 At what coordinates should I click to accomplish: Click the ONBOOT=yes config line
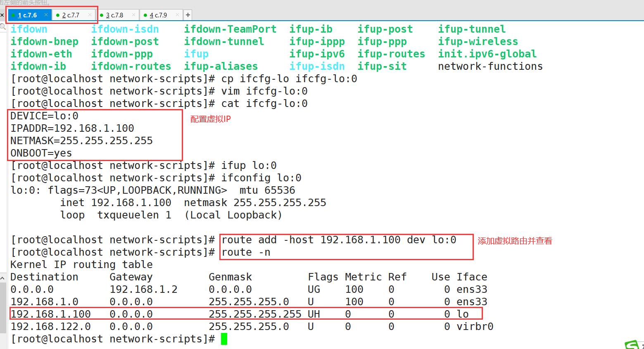coord(41,153)
